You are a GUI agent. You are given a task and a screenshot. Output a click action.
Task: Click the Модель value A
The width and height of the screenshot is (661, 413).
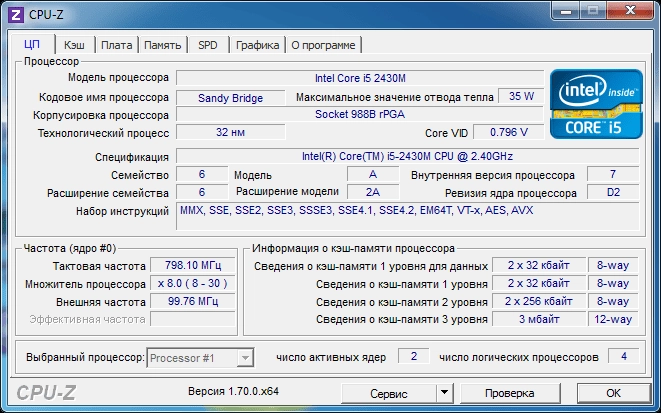[x=373, y=174]
